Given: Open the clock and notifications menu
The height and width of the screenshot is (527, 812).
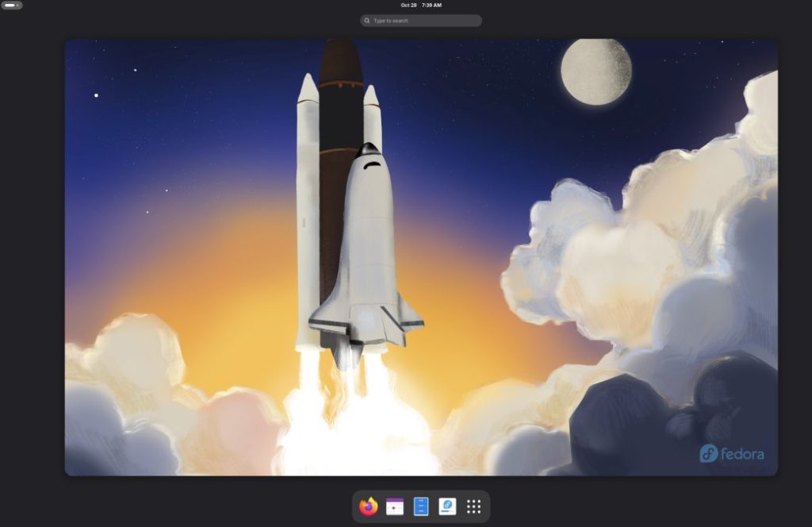Looking at the screenshot, I should pos(421,6).
